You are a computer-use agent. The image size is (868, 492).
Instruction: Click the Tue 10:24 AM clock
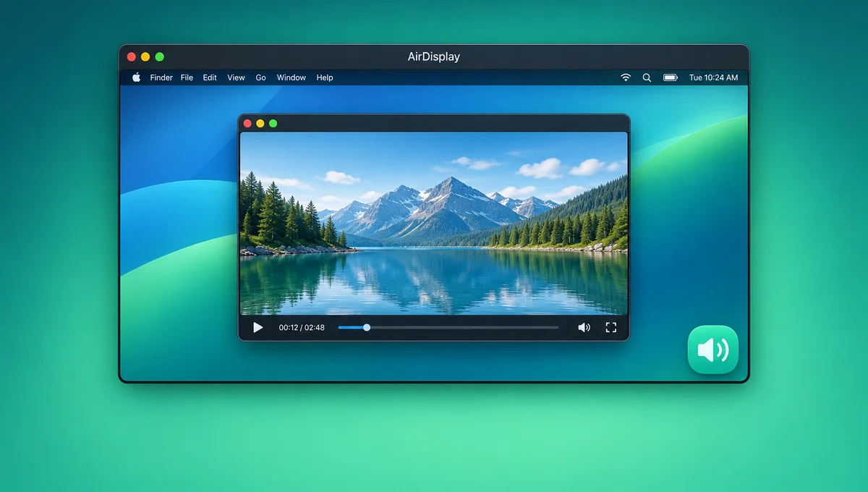click(713, 77)
